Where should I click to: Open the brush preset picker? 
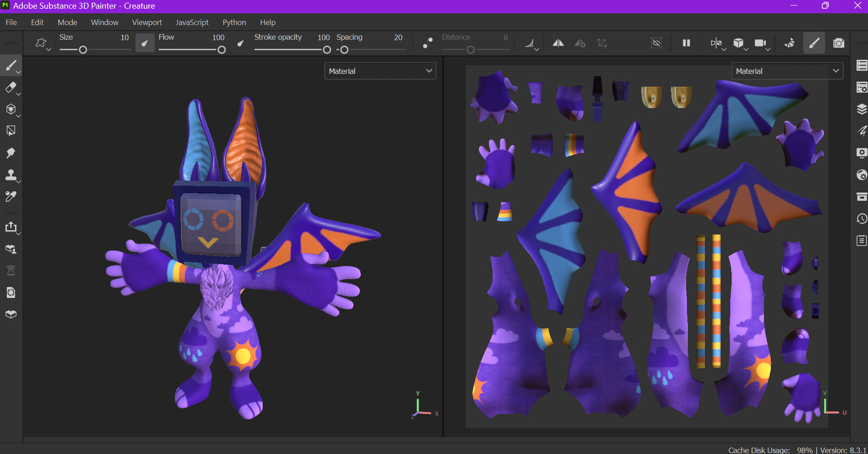[42, 43]
